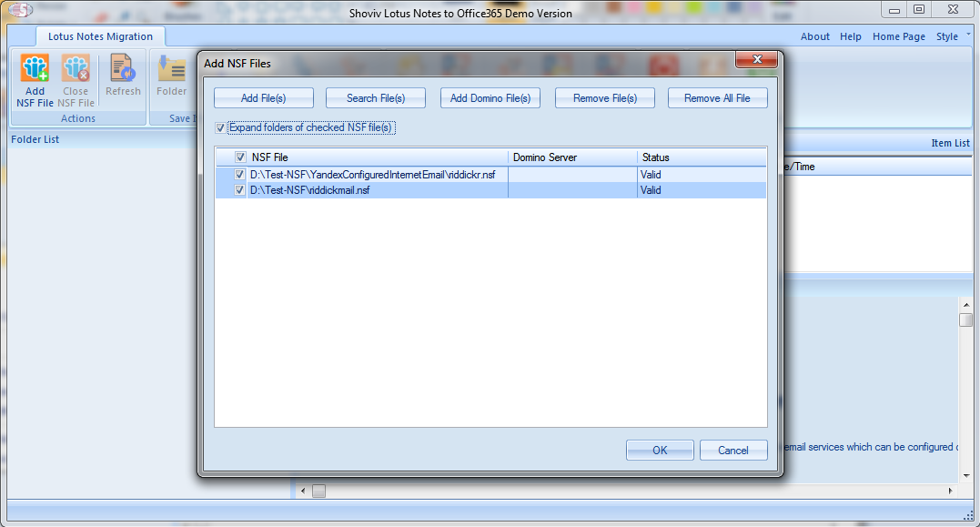Open the Help menu
The width and height of the screenshot is (980, 527).
pyautogui.click(x=851, y=36)
